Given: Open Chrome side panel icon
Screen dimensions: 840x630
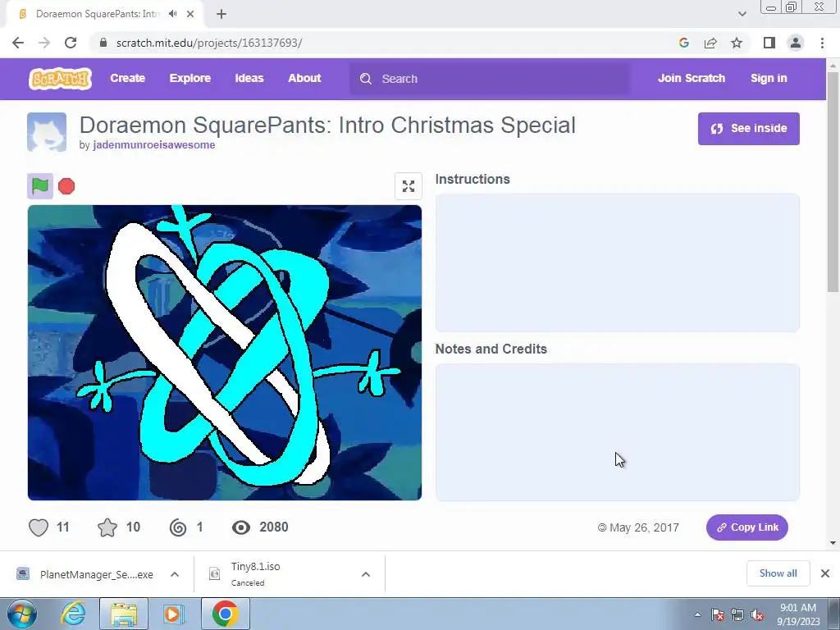Looking at the screenshot, I should tap(769, 43).
